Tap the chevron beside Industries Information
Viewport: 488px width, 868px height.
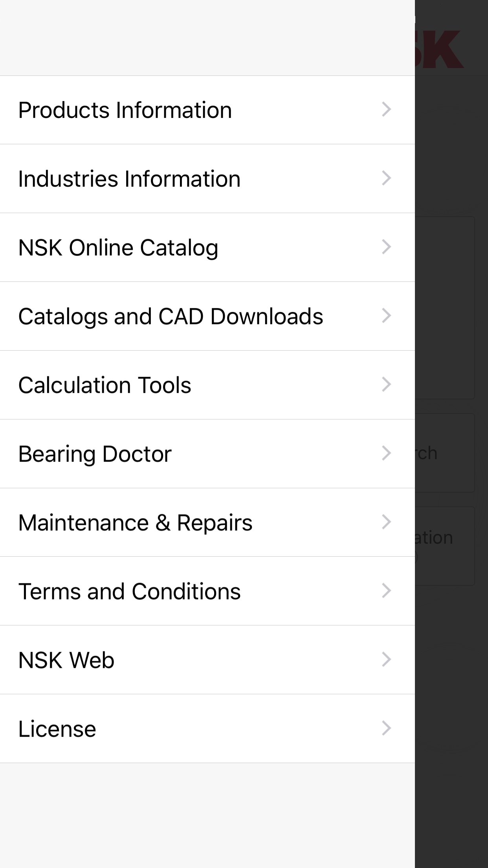387,178
